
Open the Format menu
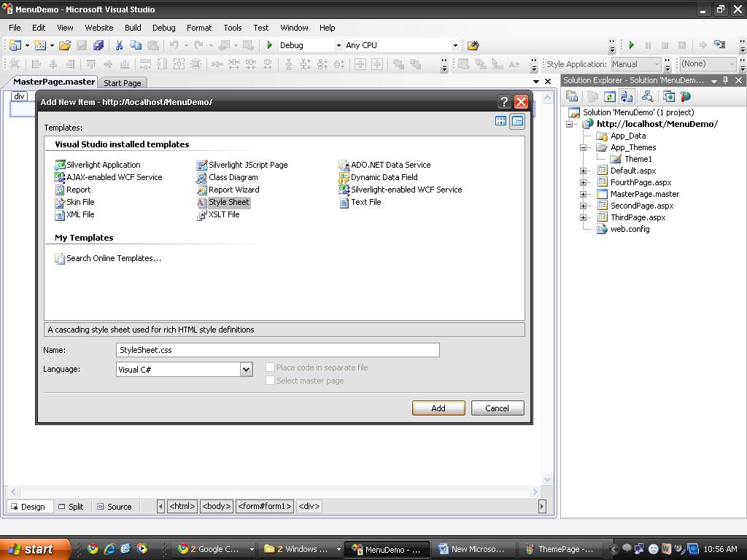tap(199, 28)
